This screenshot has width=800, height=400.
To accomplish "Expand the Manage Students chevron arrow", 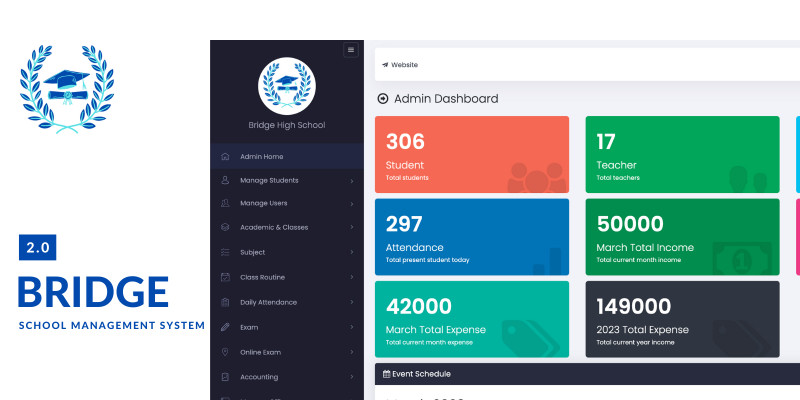I will click(x=352, y=181).
